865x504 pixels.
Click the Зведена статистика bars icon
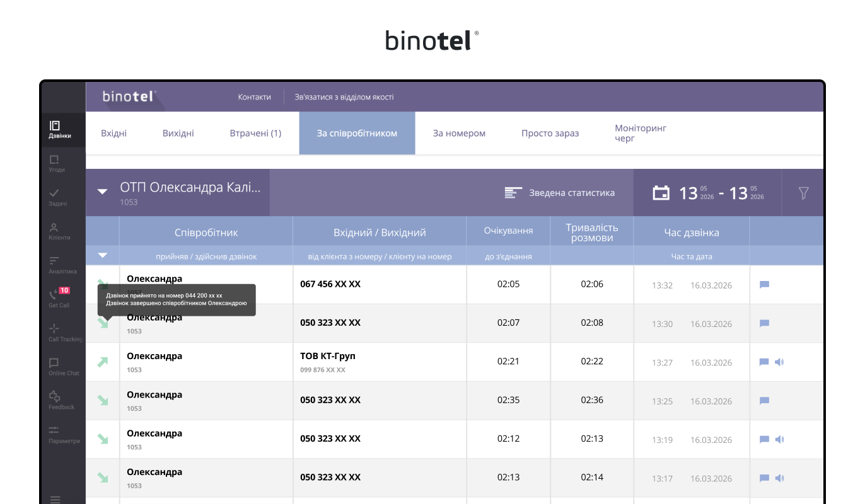(x=514, y=193)
